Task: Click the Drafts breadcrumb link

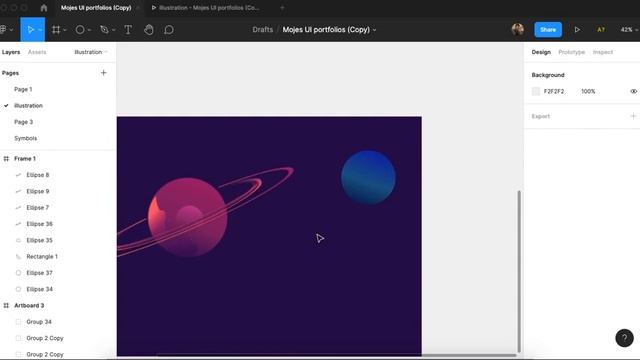Action: point(262,29)
